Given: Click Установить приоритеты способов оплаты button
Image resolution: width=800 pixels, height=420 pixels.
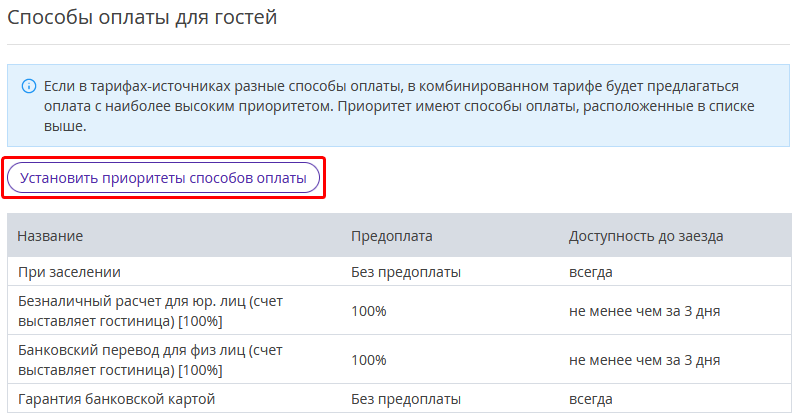Looking at the screenshot, I should (x=163, y=178).
